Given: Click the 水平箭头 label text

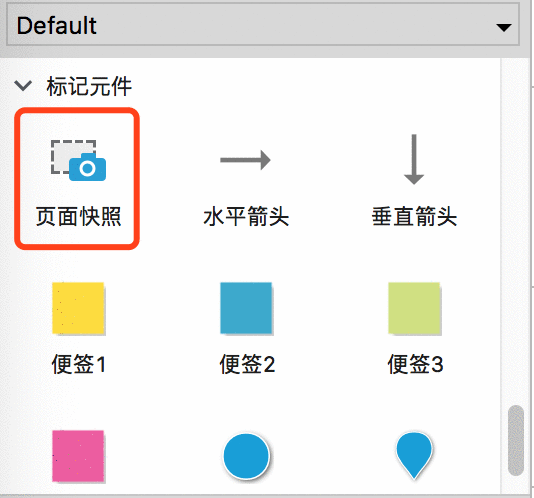Looking at the screenshot, I should click(246, 216).
